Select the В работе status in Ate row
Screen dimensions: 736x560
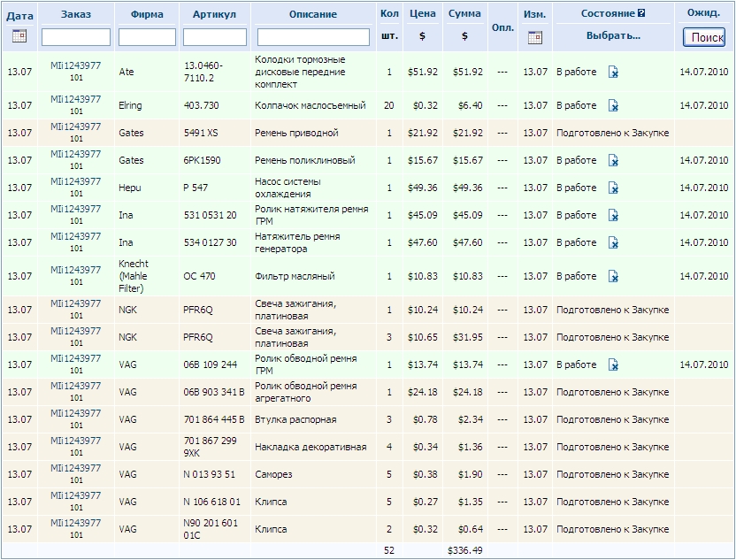pyautogui.click(x=577, y=72)
